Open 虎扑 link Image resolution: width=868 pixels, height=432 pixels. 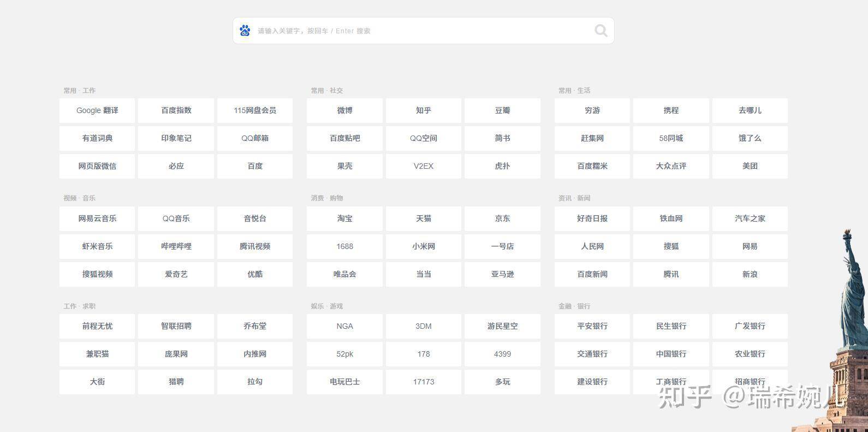tap(502, 166)
